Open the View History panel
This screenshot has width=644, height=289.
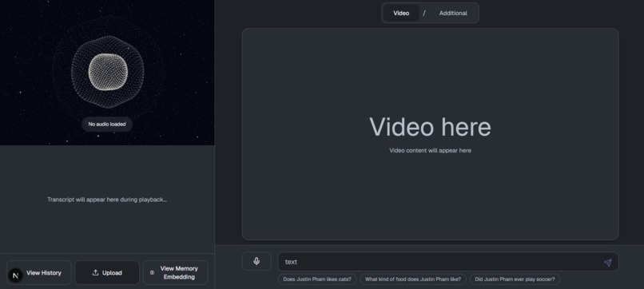39,272
